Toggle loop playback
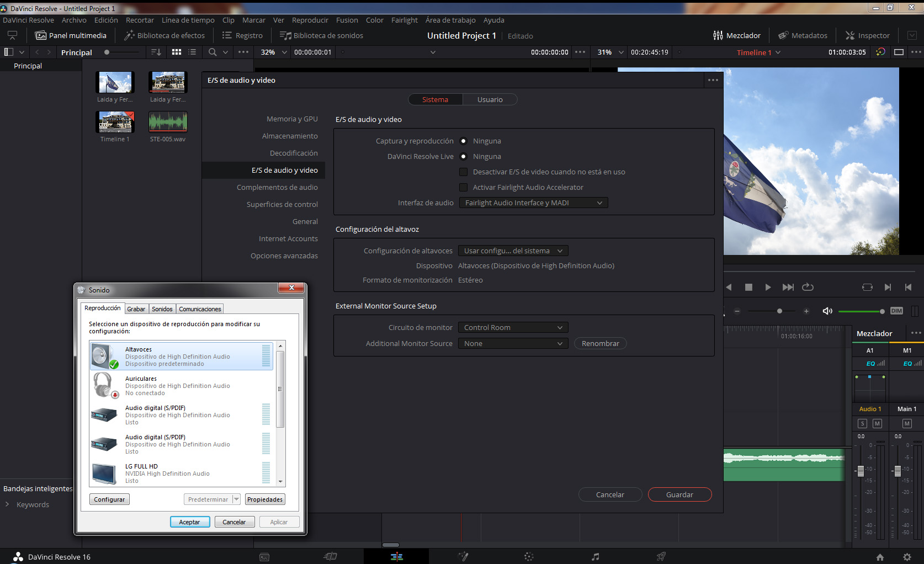The width and height of the screenshot is (924, 564). pos(808,287)
